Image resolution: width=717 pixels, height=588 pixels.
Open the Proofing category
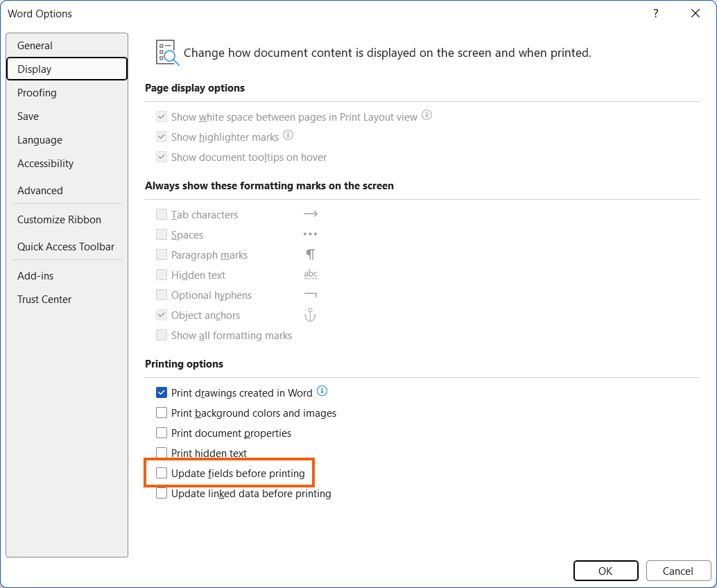[67, 93]
